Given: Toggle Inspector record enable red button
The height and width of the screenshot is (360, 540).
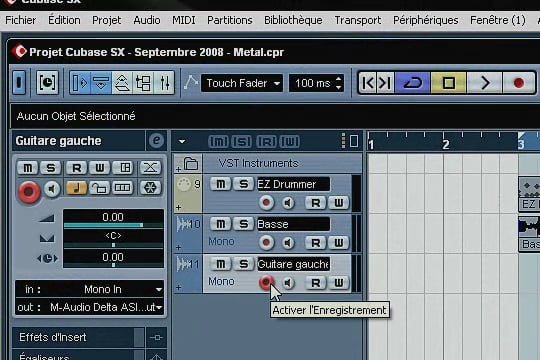Looking at the screenshot, I should coord(29,191).
